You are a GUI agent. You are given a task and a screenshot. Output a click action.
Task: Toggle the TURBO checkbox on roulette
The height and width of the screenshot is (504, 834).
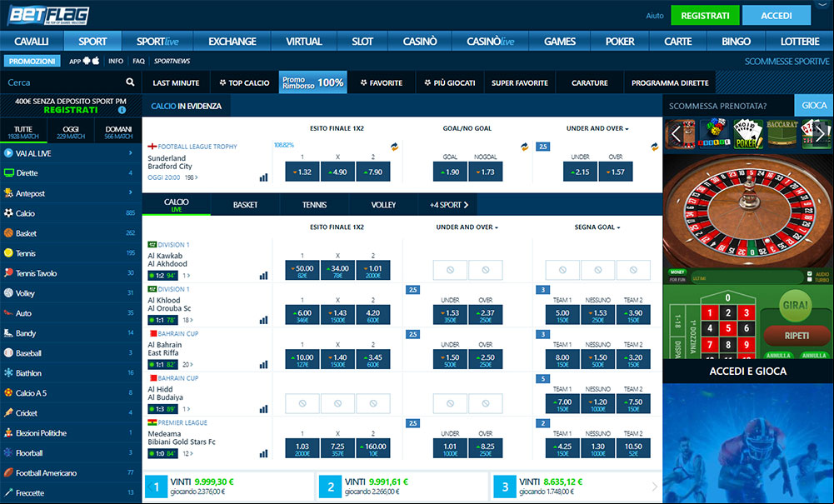click(x=810, y=279)
